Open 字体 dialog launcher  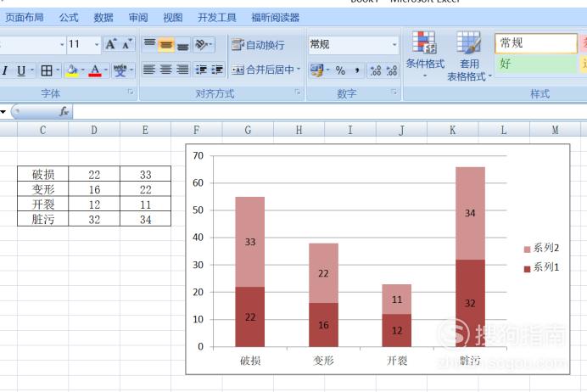[x=131, y=92]
